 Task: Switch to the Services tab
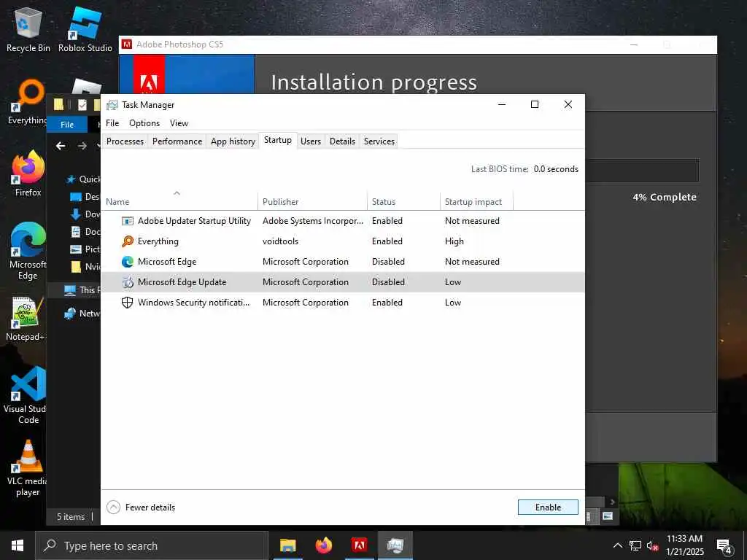pyautogui.click(x=379, y=141)
